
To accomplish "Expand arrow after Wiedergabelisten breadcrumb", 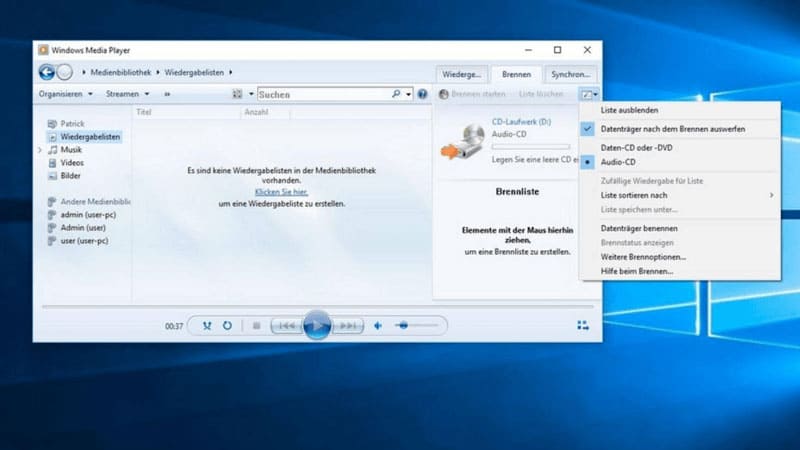I will click(x=231, y=72).
